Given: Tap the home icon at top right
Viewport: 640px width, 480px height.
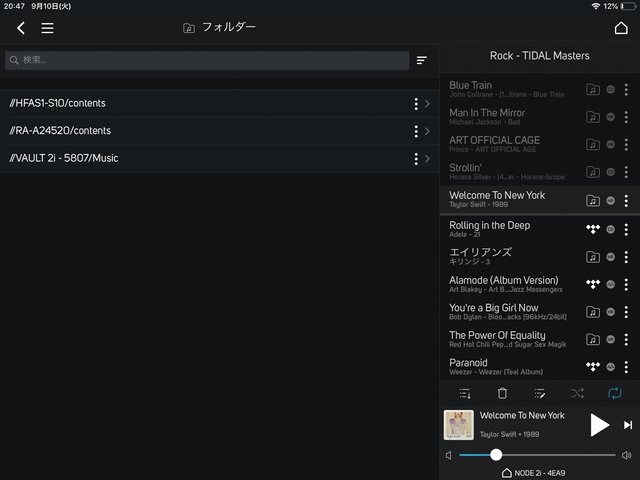Looking at the screenshot, I should [621, 28].
